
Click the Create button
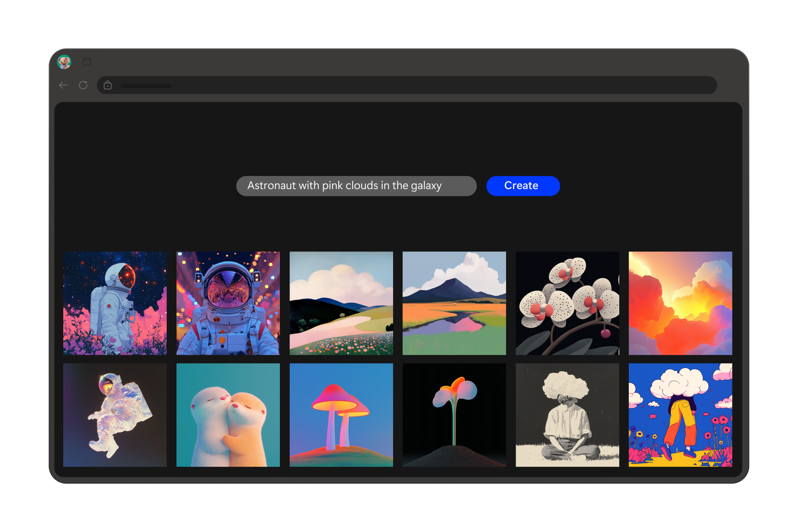(523, 186)
